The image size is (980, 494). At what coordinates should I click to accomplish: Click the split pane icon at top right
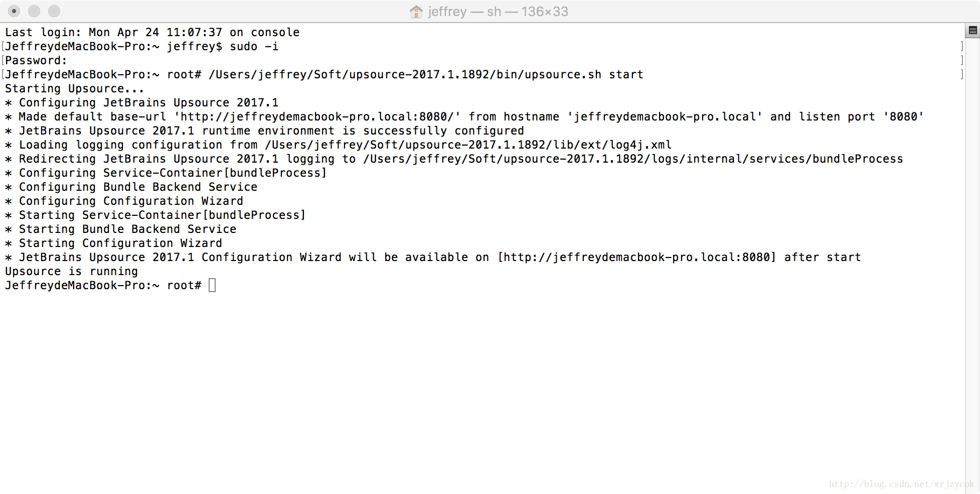click(972, 31)
